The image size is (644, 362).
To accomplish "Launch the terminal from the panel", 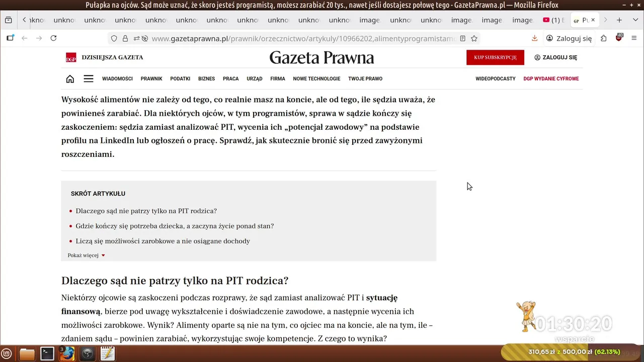I will [47, 354].
